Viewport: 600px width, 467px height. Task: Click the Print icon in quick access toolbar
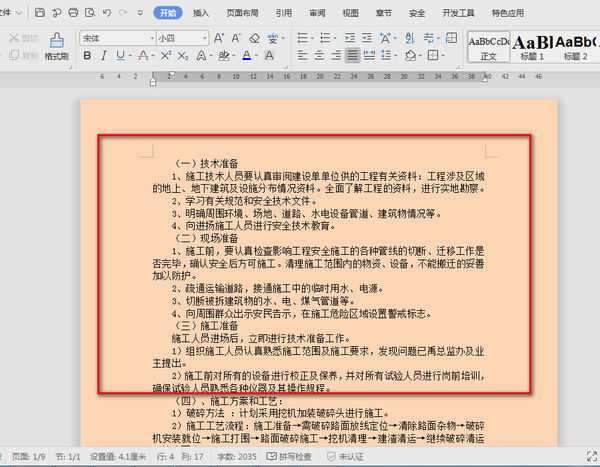(x=75, y=14)
